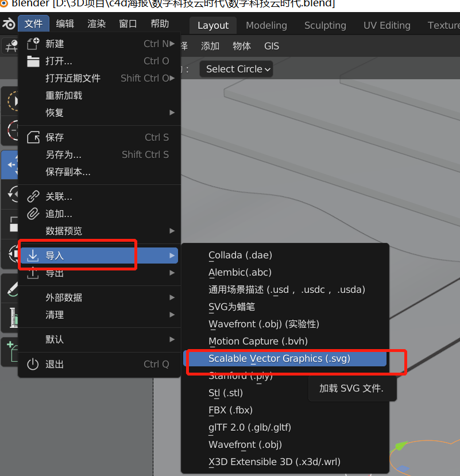Expand the 导出 submenu arrow
This screenshot has width=460, height=476.
(172, 273)
